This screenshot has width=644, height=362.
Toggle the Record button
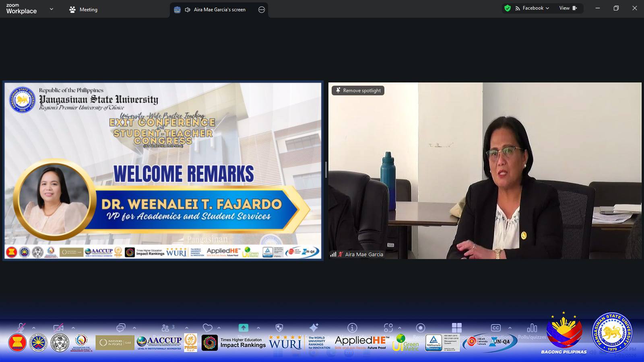[x=421, y=328]
